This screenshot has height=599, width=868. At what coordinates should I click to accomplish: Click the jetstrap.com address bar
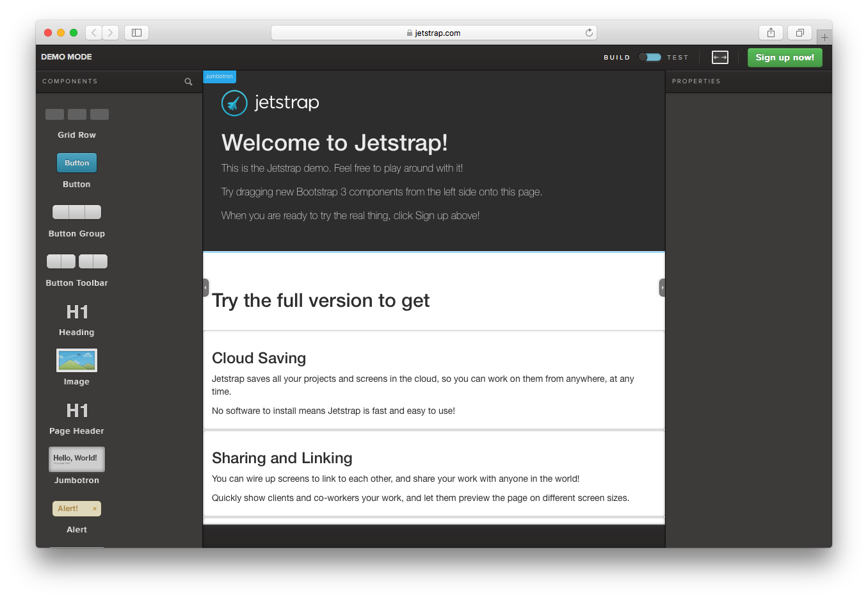[434, 33]
